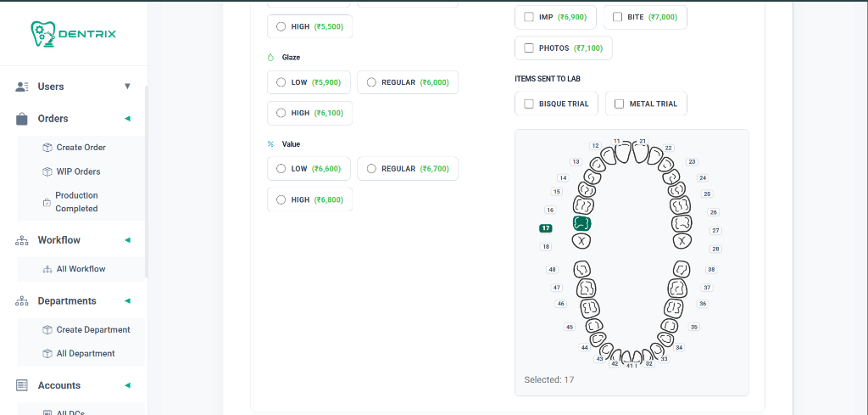Screen dimensions: 868x415
Task: Select Glaze HIGH ₹6,100 radio
Action: pyautogui.click(x=281, y=113)
